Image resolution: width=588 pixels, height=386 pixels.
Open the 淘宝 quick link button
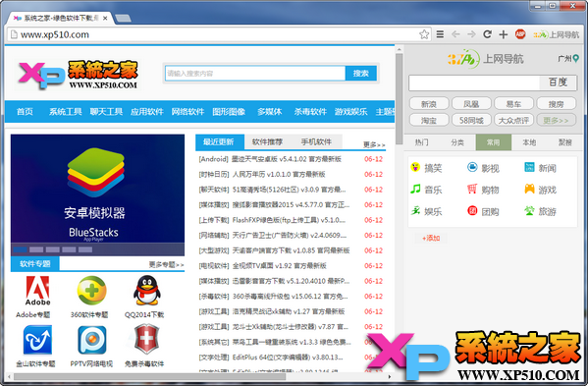[429, 120]
